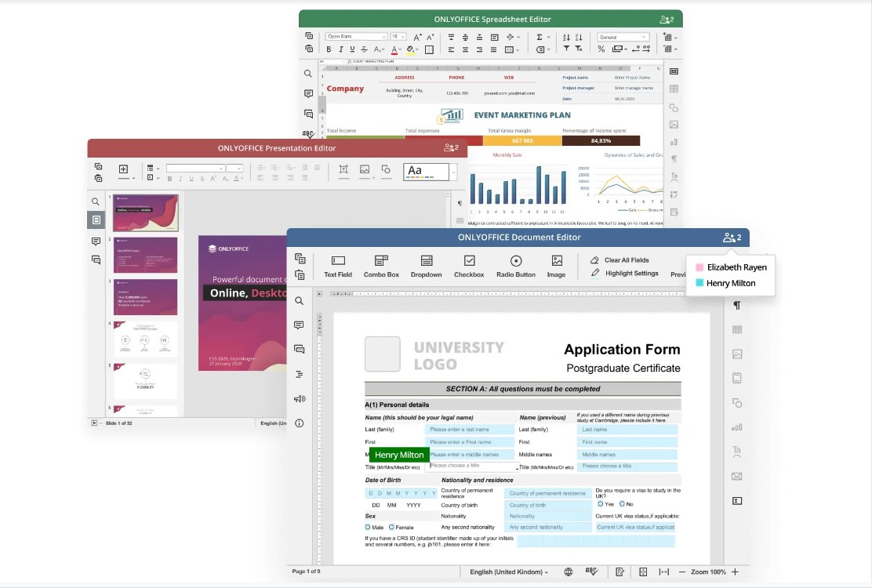This screenshot has width=872, height=588.
Task: Open Open Sans font dropdown in Spreadsheet Editor
Action: [x=356, y=37]
